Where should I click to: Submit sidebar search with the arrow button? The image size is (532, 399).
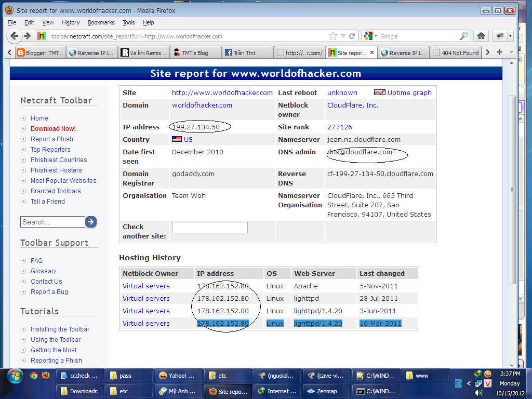[91, 222]
